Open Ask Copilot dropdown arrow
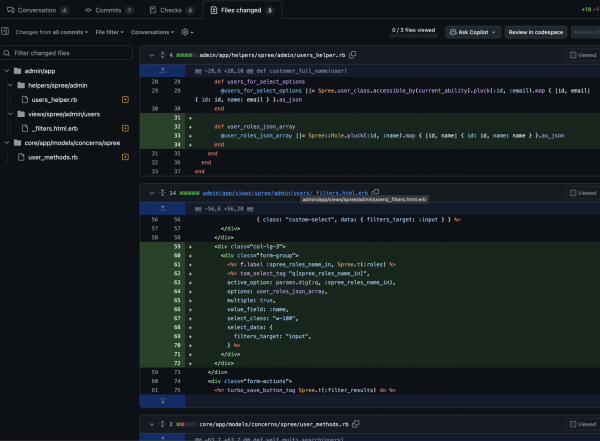 tap(494, 32)
